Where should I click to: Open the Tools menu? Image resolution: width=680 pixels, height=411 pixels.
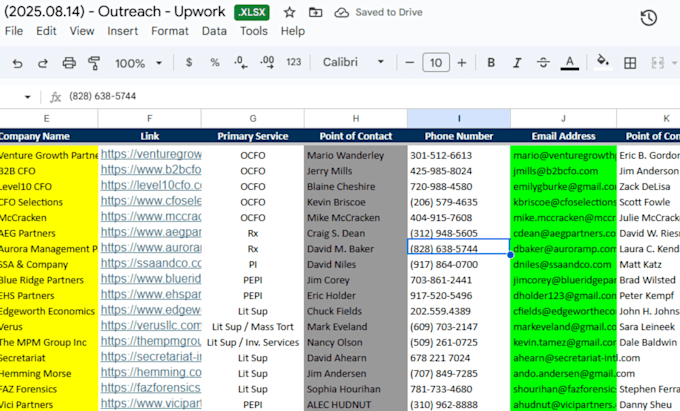pyautogui.click(x=254, y=31)
